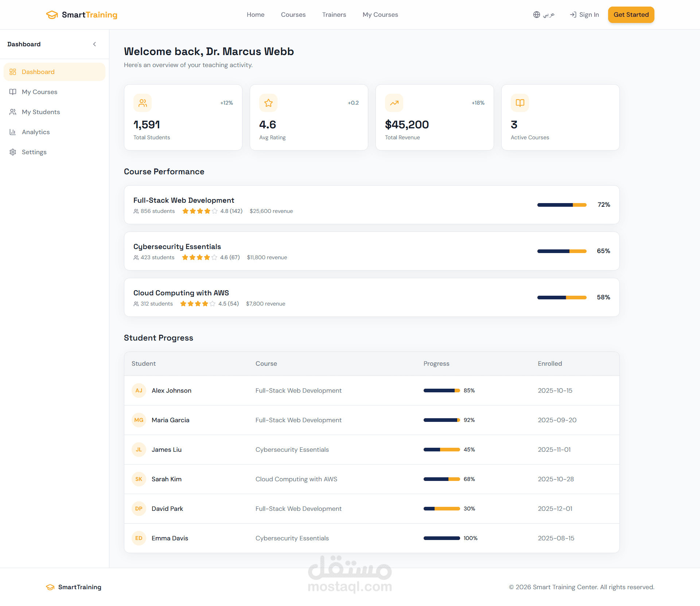The image size is (700, 606).
Task: Go to Courses in top navigation
Action: (293, 15)
